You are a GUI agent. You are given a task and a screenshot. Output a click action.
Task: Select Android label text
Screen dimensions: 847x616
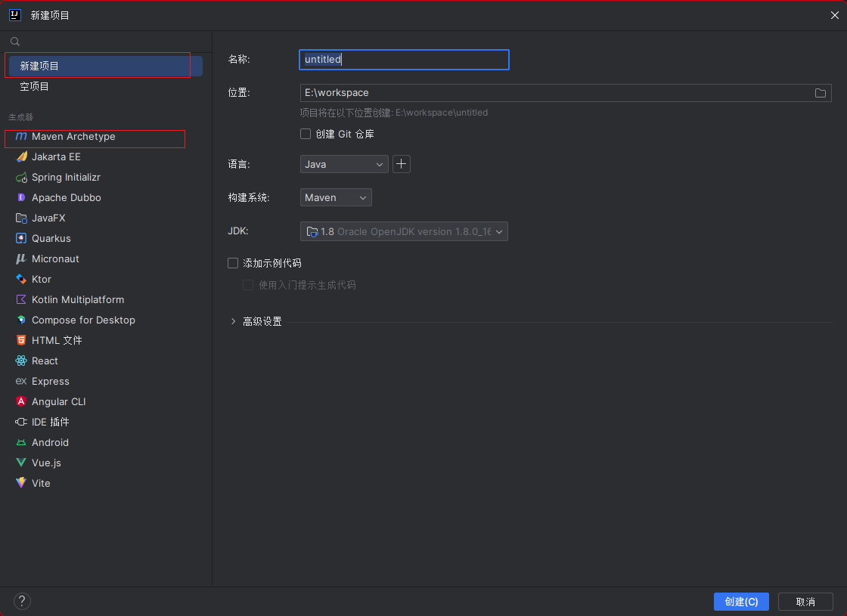click(50, 443)
